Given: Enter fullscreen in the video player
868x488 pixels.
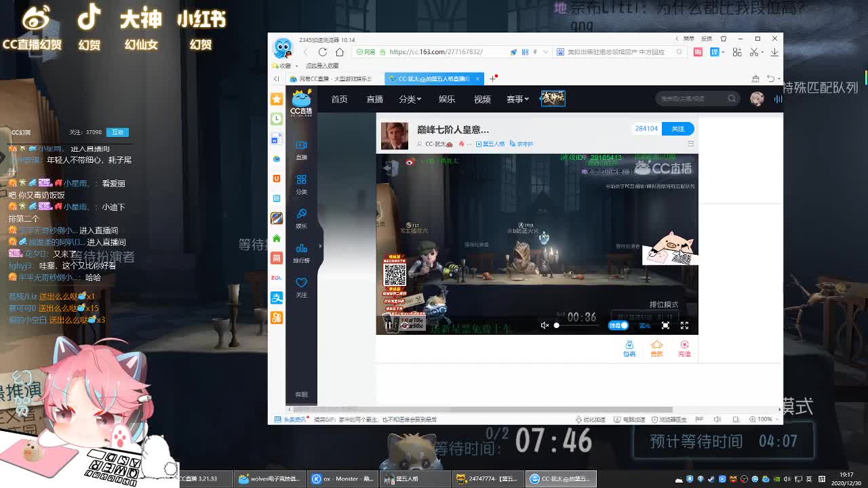Looking at the screenshot, I should [x=684, y=326].
